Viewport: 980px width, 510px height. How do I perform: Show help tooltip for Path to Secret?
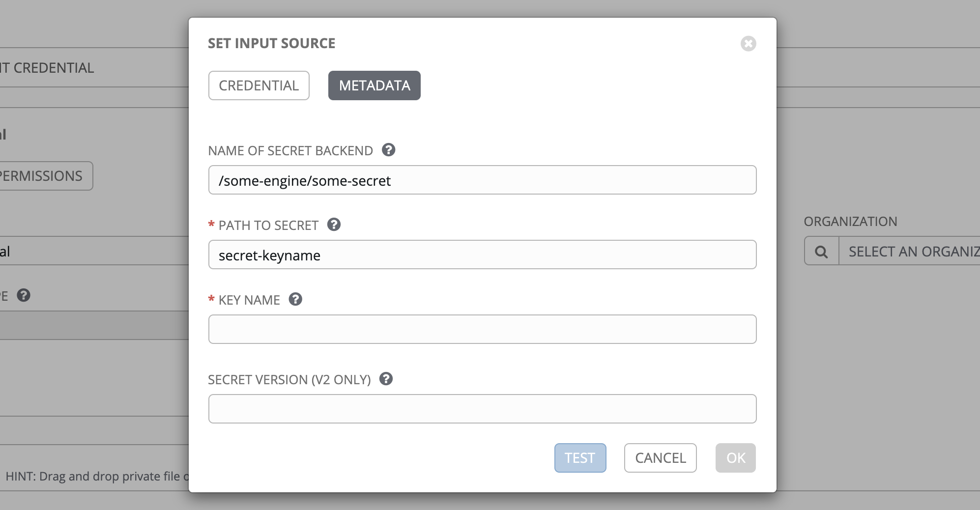pyautogui.click(x=334, y=225)
